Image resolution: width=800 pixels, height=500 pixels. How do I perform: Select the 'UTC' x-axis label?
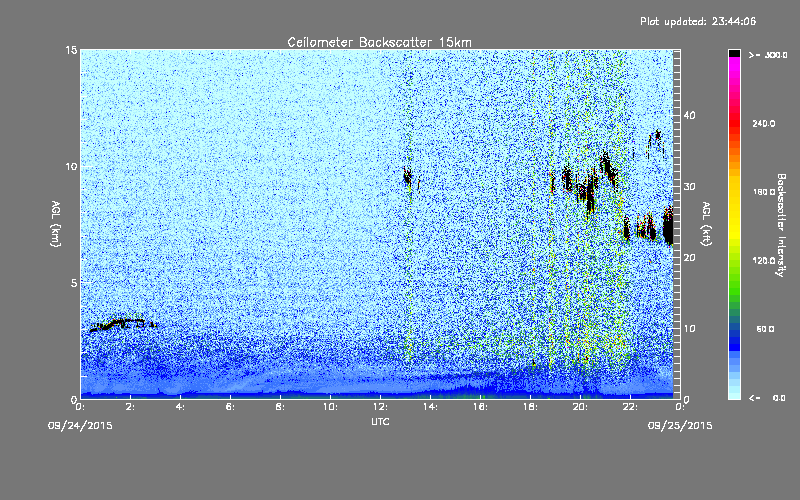[x=380, y=421]
